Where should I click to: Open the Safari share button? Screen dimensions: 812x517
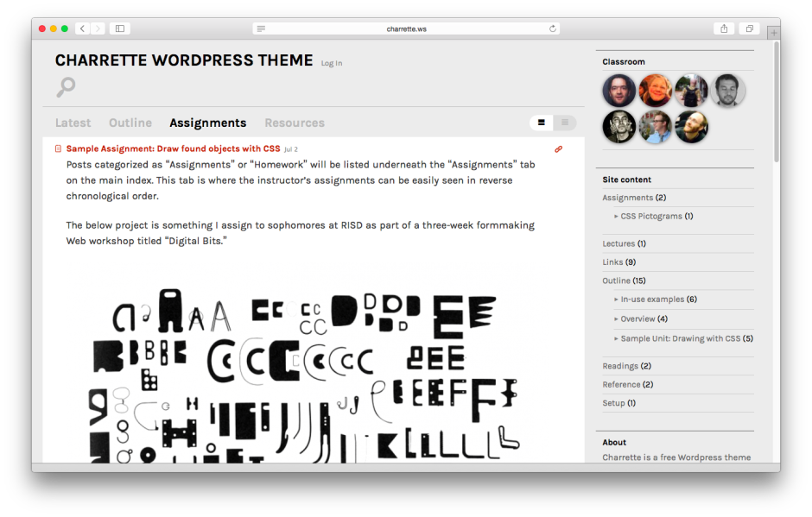pos(724,28)
